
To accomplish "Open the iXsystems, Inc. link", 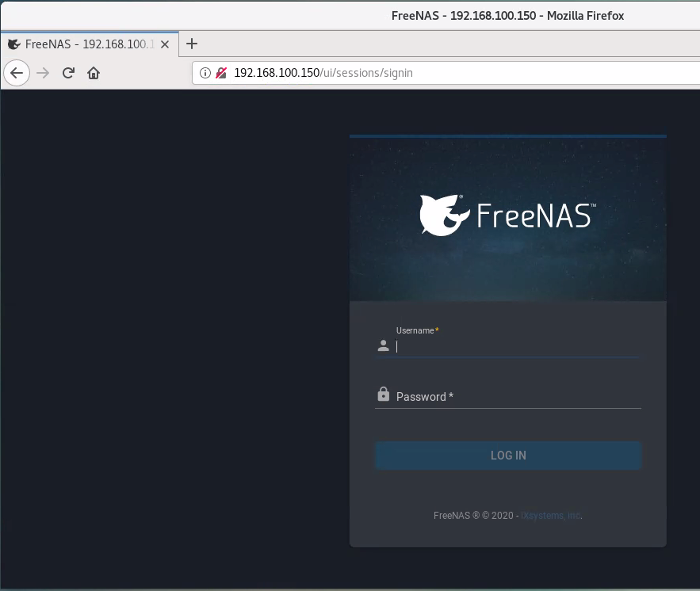I will pyautogui.click(x=551, y=516).
